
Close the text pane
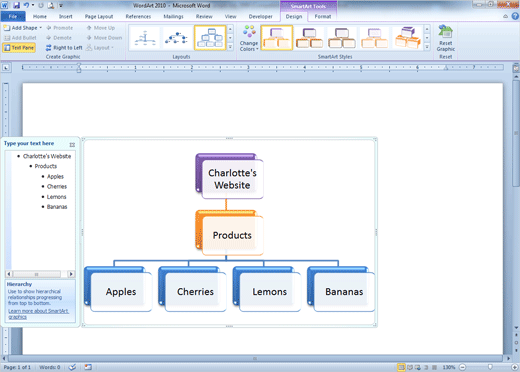pos(72,145)
